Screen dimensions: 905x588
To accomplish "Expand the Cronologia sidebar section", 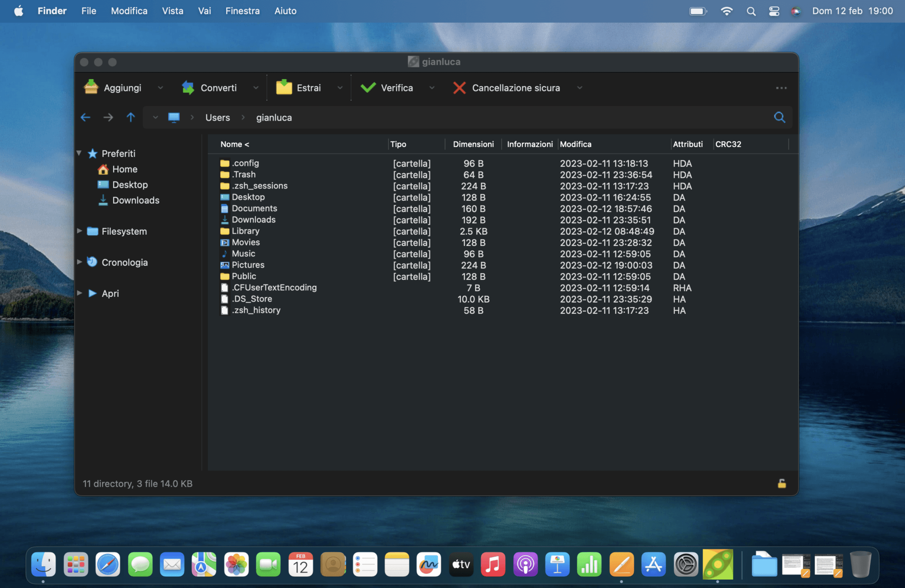I will pos(81,262).
